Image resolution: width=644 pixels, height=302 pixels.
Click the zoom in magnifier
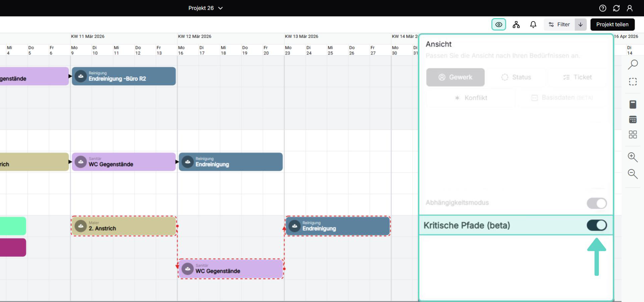click(x=633, y=157)
